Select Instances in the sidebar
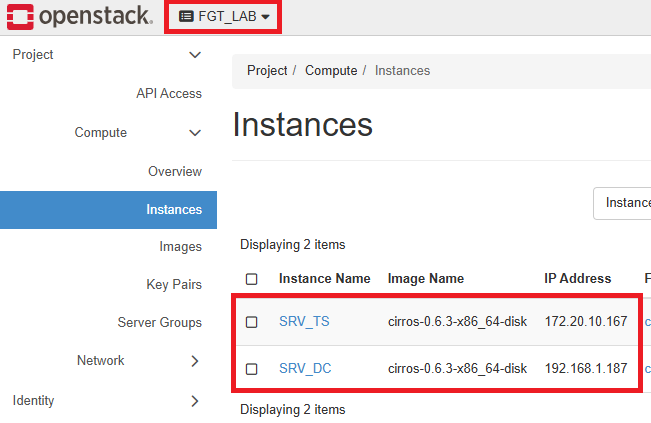 pyautogui.click(x=108, y=210)
